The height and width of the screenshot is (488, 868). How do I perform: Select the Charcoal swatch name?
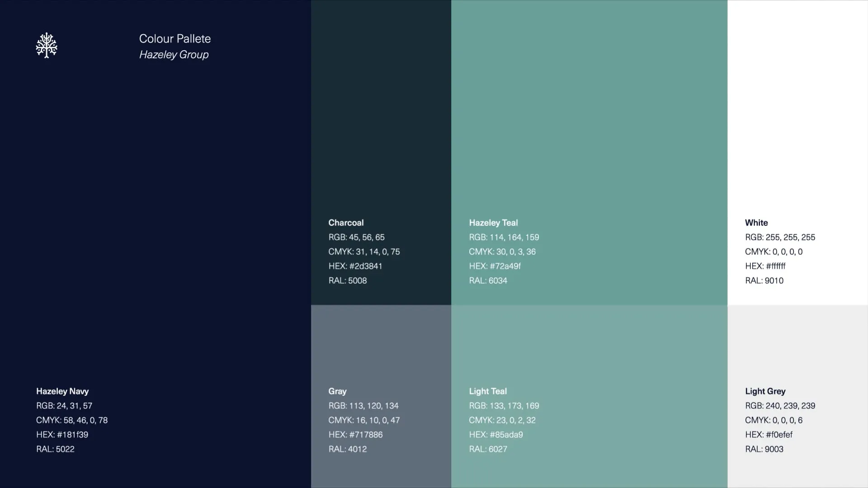coord(346,223)
